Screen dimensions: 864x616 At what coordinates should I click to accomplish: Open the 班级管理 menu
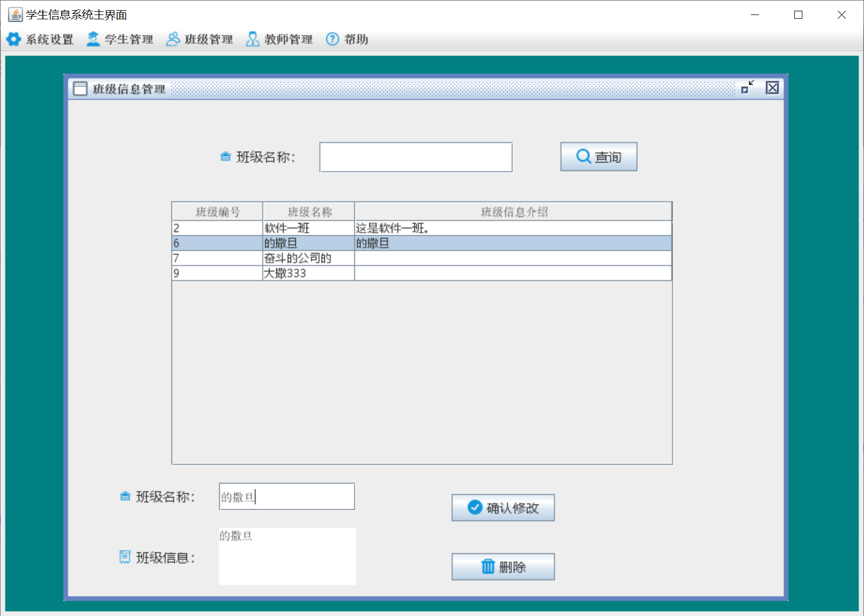point(199,39)
